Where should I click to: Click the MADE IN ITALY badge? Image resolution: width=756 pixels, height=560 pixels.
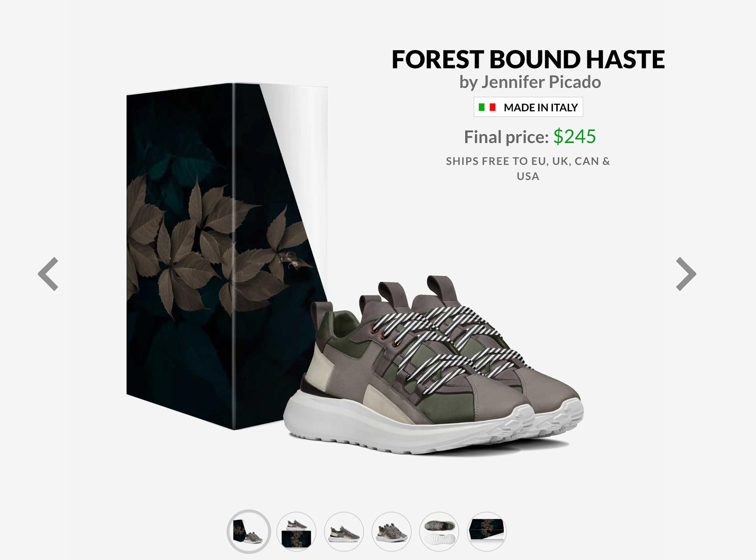[528, 107]
